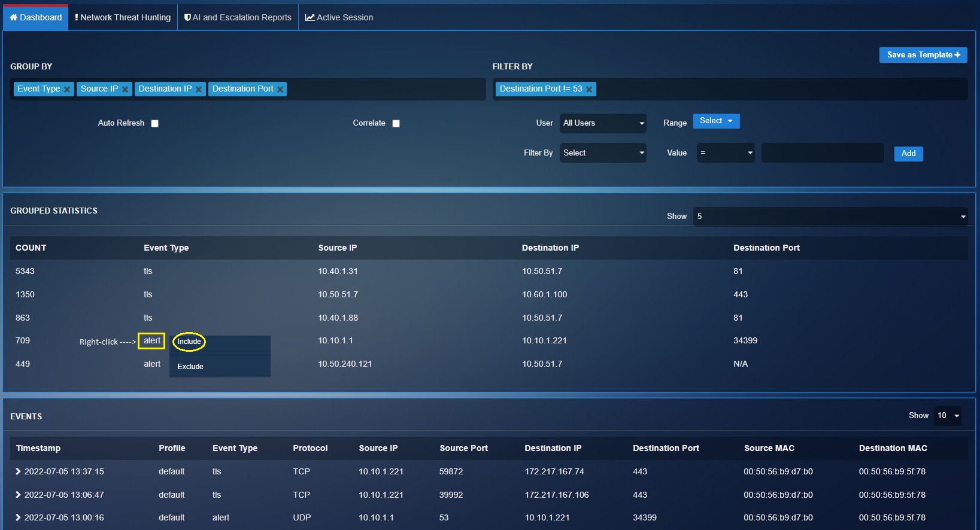Open the Filter By select dropdown
Image resolution: width=980 pixels, height=530 pixels.
coord(603,153)
